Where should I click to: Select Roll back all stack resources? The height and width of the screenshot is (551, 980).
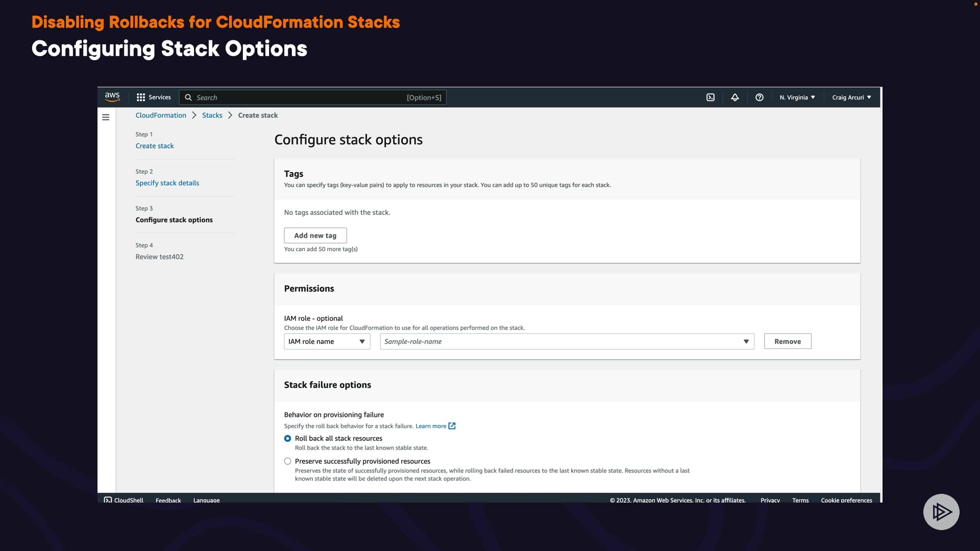click(x=288, y=438)
